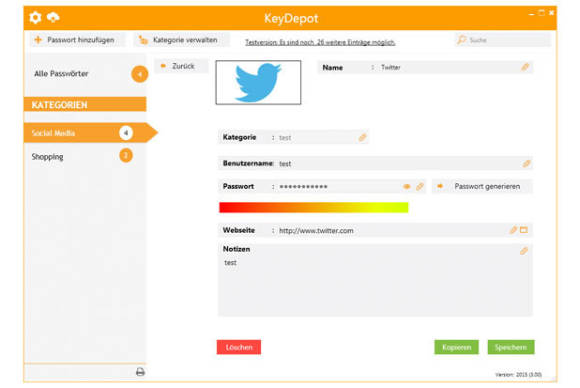Edit the Webseite with its pencil icon
Image resolution: width=580 pixels, height=388 pixels.
[513, 230]
